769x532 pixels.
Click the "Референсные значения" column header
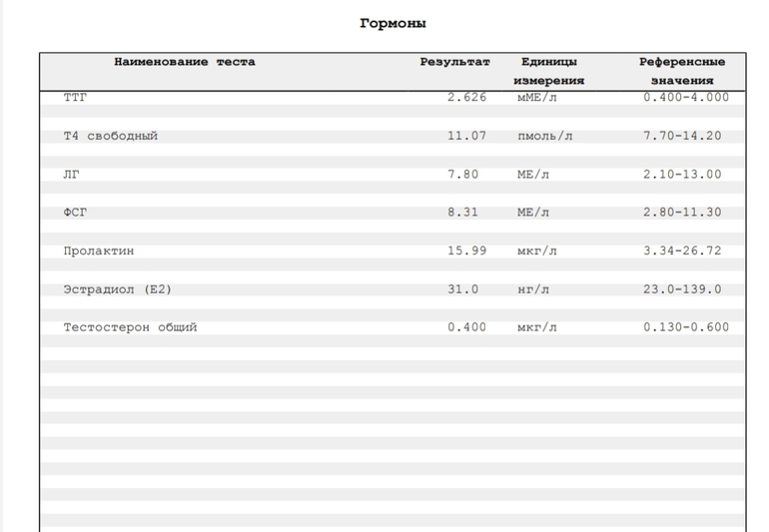682,71
